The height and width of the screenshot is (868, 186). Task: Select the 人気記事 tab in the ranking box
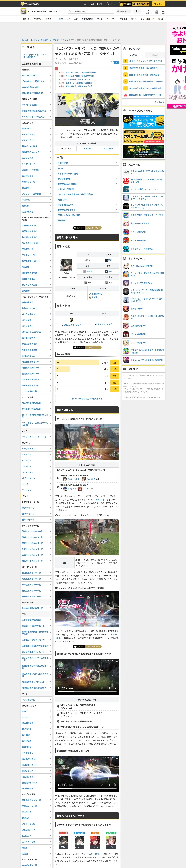(133, 55)
